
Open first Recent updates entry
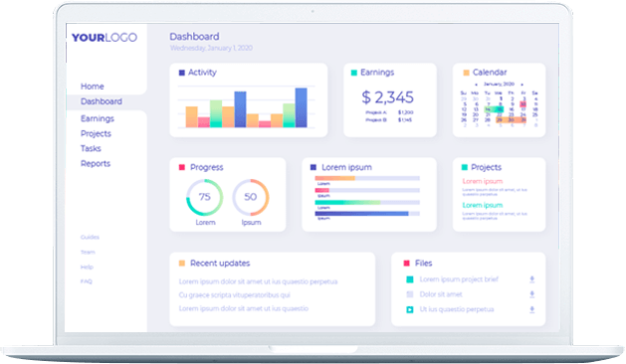pyautogui.click(x=258, y=281)
